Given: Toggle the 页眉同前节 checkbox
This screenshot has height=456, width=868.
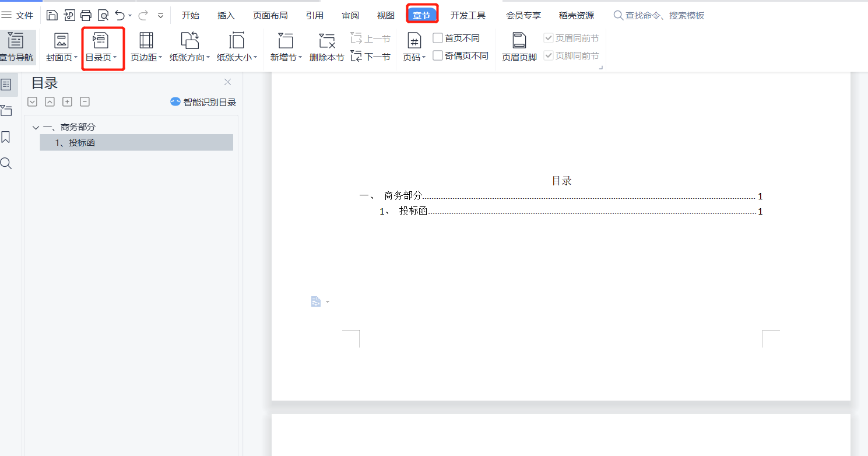Looking at the screenshot, I should click(x=549, y=38).
